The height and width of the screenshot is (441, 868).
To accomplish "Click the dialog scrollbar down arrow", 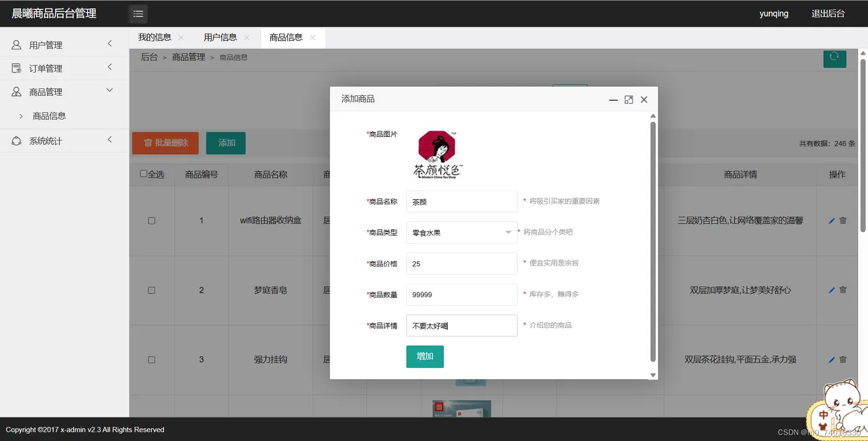I will pos(653,375).
